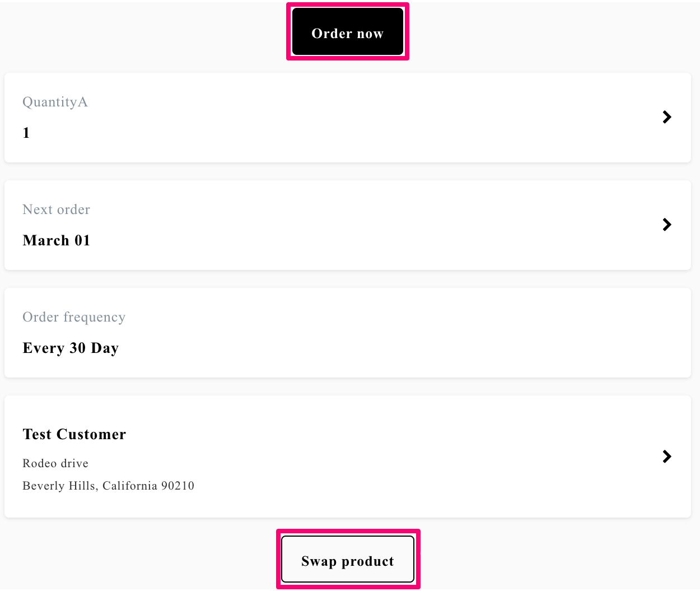Click the quantity value 1

click(x=26, y=133)
